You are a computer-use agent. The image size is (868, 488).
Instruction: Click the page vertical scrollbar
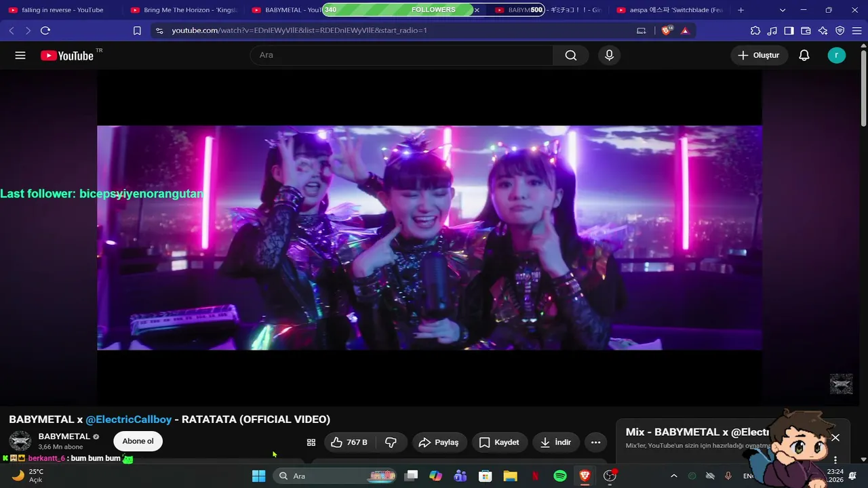863,88
